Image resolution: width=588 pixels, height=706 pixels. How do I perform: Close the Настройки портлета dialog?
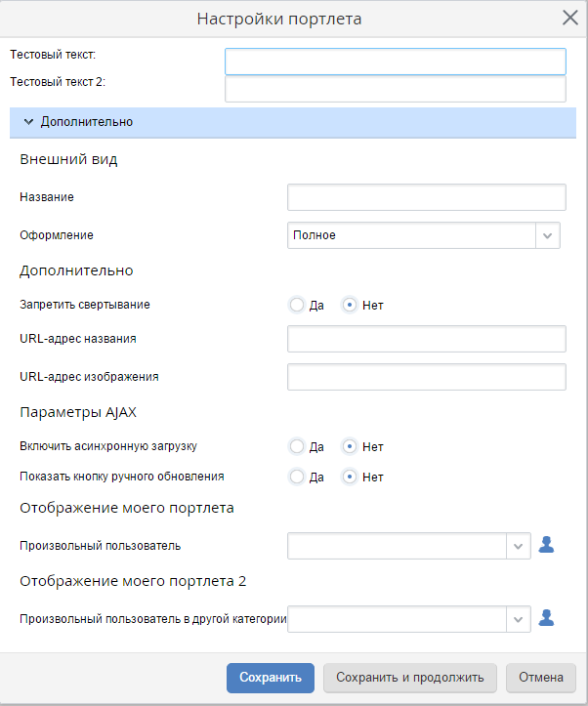pos(569,18)
